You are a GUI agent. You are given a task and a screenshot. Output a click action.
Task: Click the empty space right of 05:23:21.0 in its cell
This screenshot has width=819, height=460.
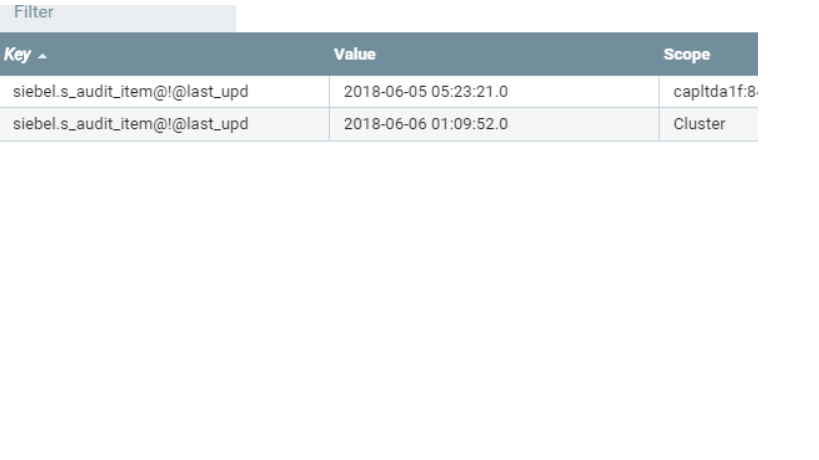point(582,92)
